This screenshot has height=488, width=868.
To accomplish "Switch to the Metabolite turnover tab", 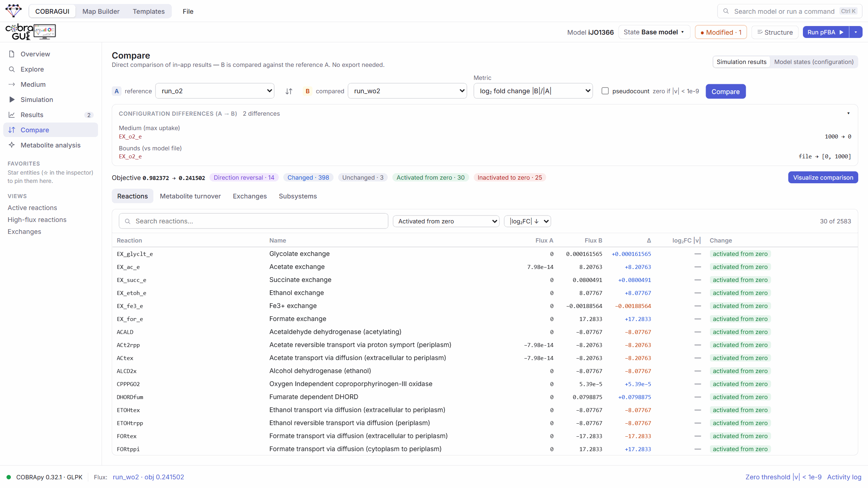I will (x=190, y=196).
